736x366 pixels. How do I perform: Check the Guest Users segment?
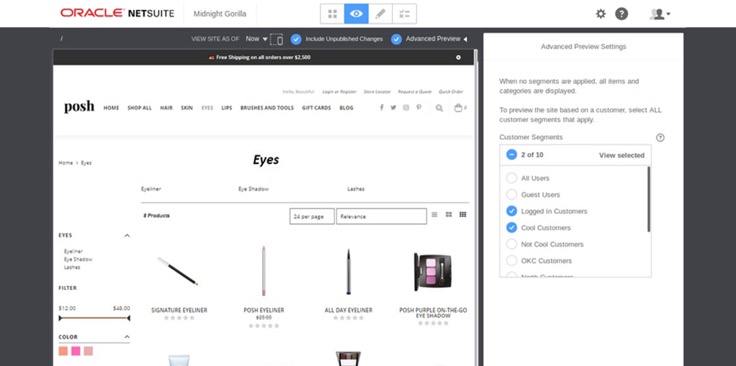pyautogui.click(x=512, y=194)
